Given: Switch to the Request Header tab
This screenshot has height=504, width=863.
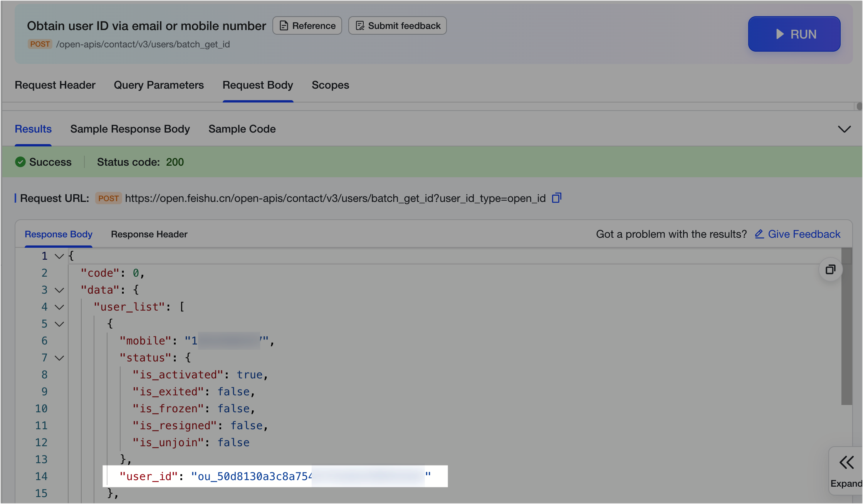Looking at the screenshot, I should [x=55, y=85].
